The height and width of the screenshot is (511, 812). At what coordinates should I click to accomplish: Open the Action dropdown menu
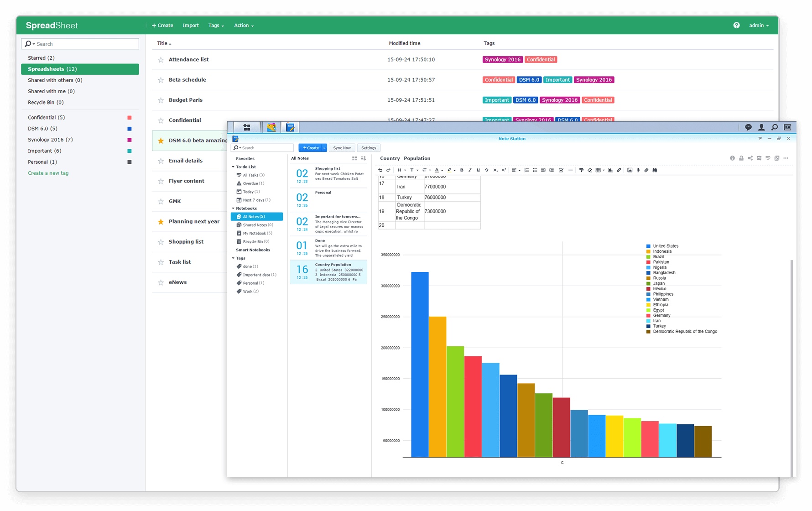244,26
